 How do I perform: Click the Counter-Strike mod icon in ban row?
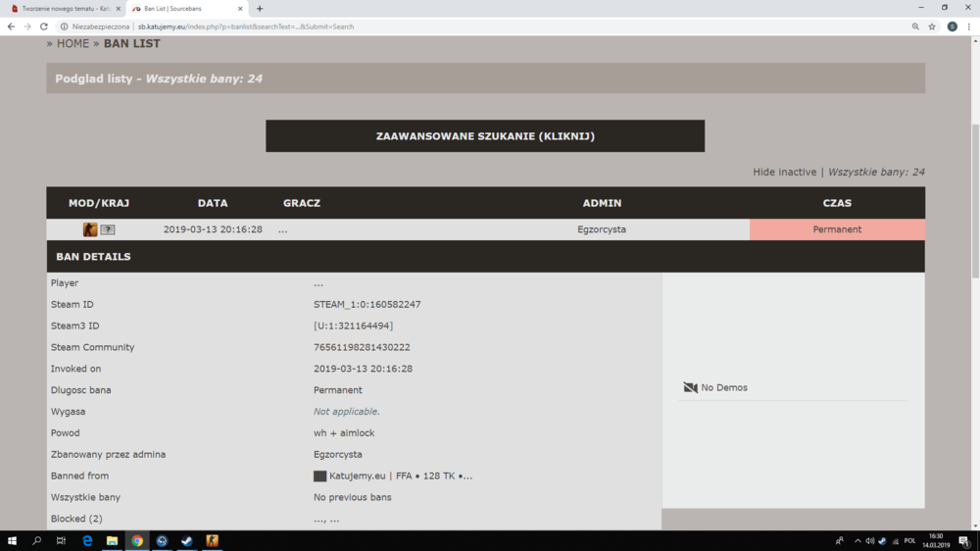(x=90, y=229)
